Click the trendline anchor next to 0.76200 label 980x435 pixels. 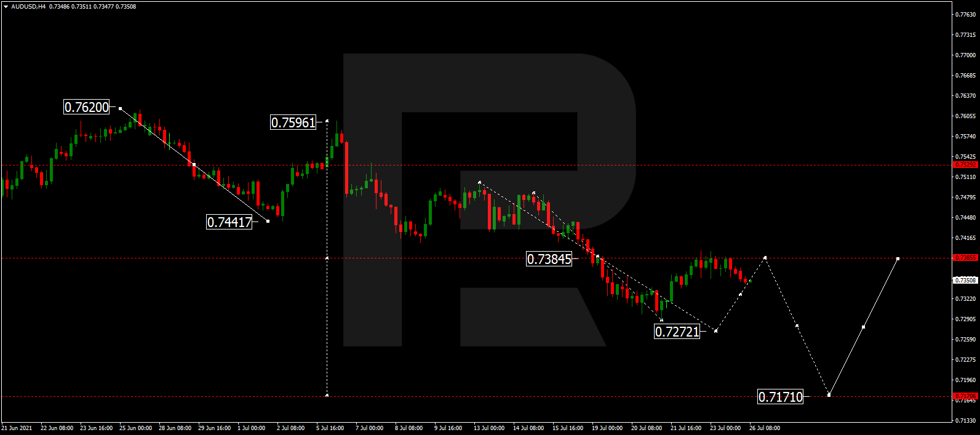[x=120, y=108]
